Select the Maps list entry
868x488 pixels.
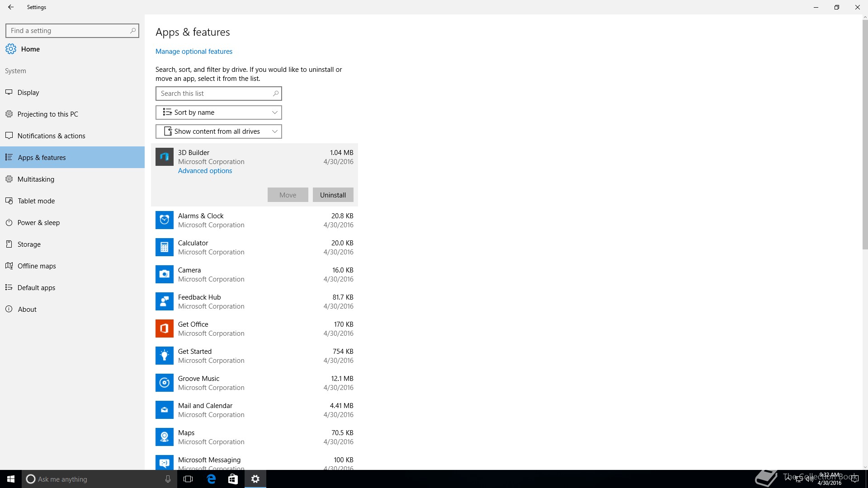[255, 437]
